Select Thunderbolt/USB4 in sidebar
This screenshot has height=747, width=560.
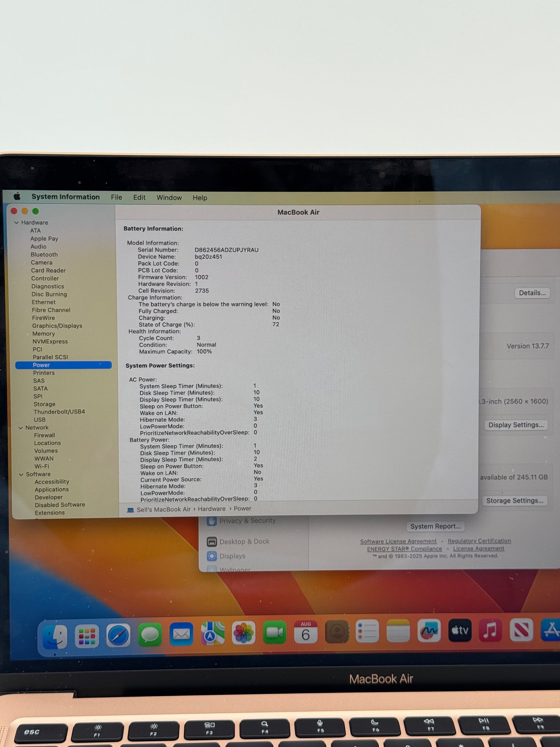click(59, 412)
